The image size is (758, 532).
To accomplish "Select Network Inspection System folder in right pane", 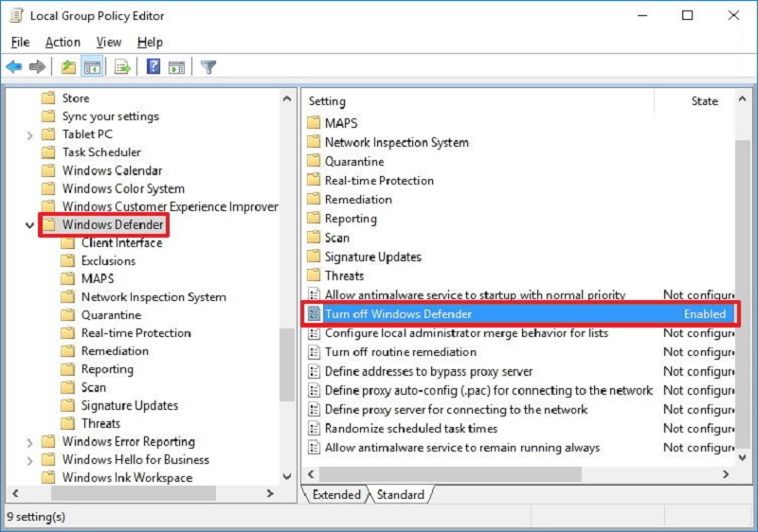I will [396, 142].
